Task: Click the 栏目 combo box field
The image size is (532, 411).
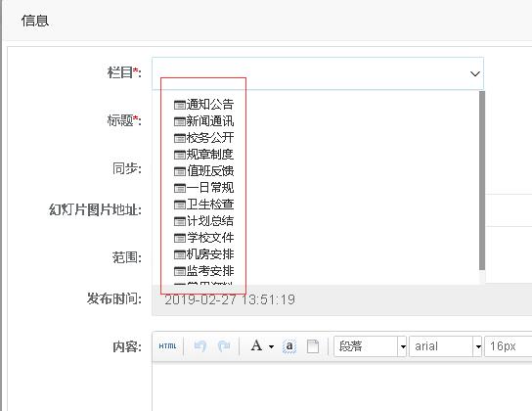Action: pos(318,73)
